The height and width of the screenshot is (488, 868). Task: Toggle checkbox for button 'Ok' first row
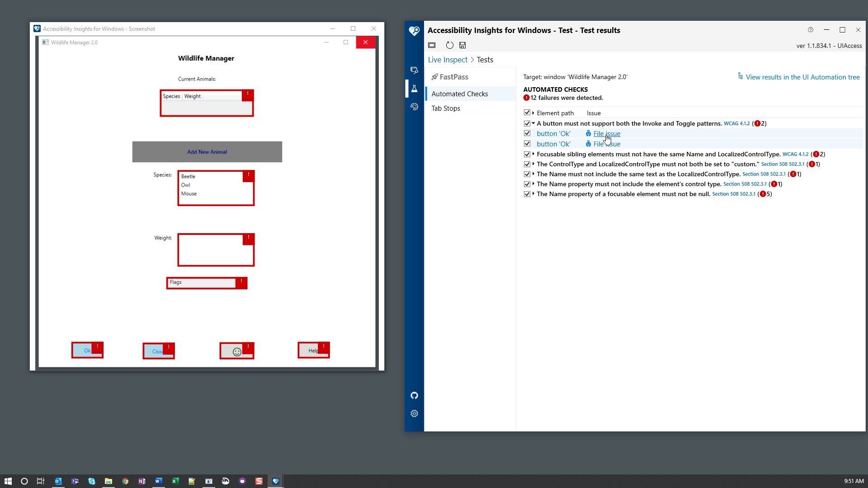pos(527,133)
